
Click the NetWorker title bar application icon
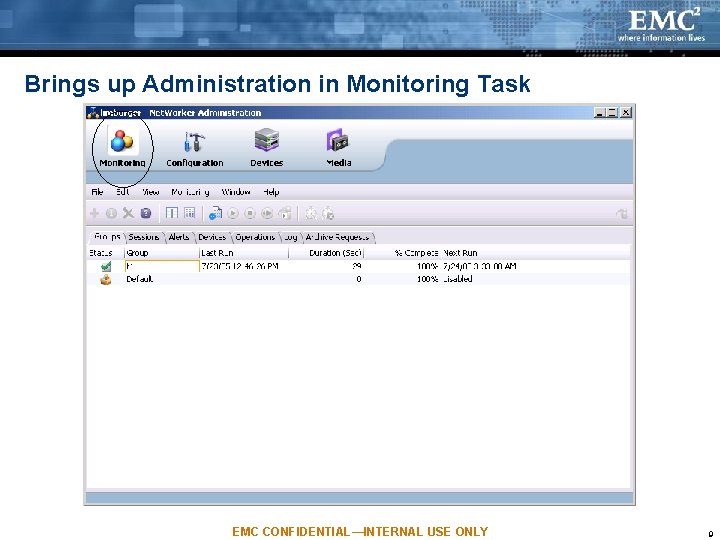(93, 112)
